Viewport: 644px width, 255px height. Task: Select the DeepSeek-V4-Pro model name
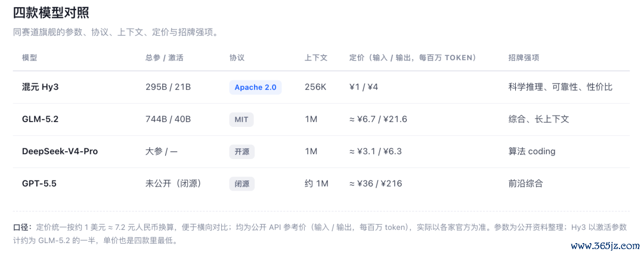[x=60, y=151]
